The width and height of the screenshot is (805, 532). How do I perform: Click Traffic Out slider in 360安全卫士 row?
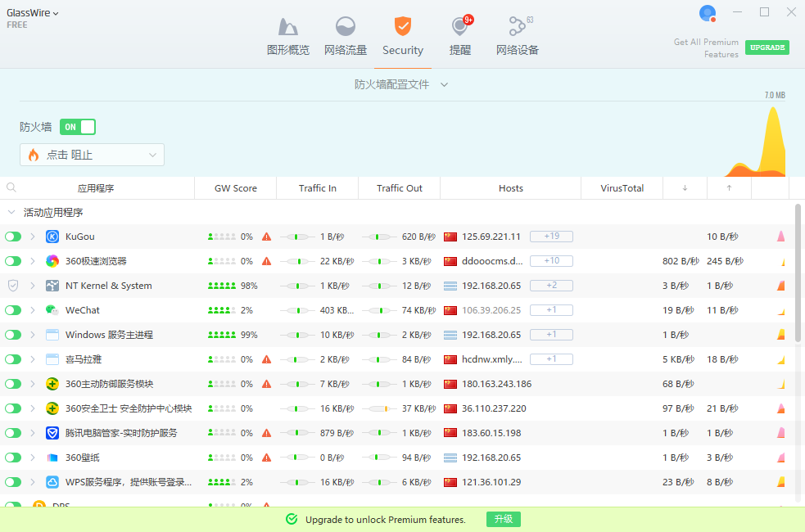tap(380, 408)
